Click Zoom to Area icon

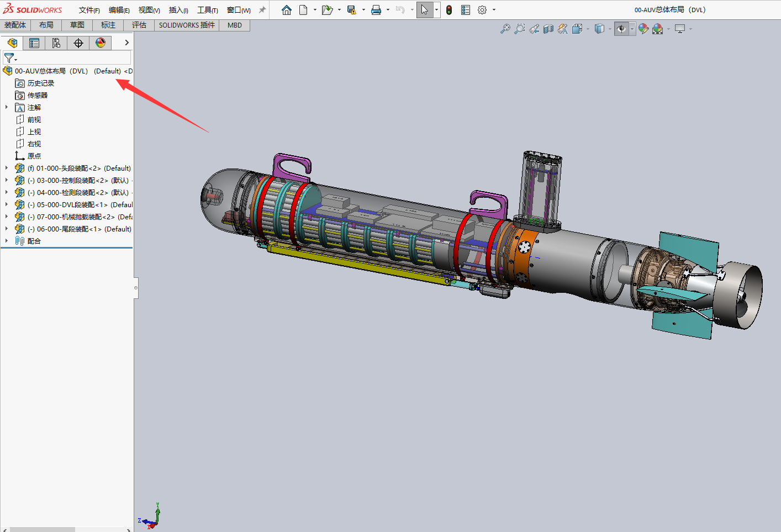519,29
